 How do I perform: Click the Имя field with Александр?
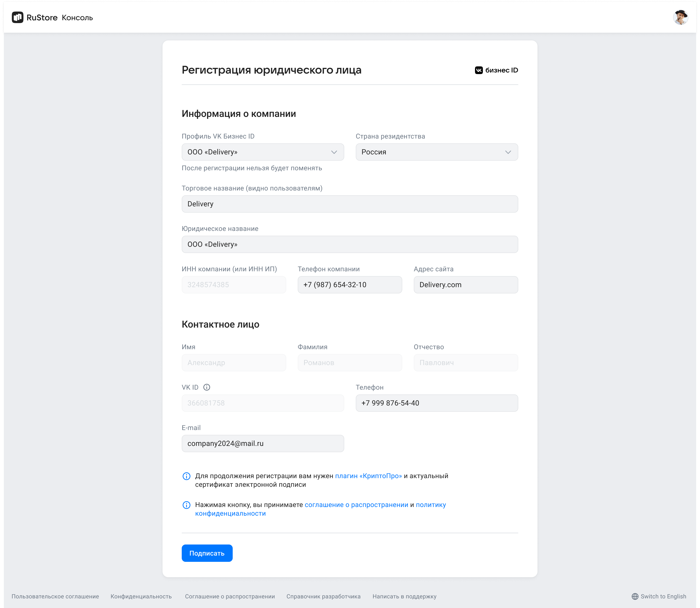tap(234, 363)
